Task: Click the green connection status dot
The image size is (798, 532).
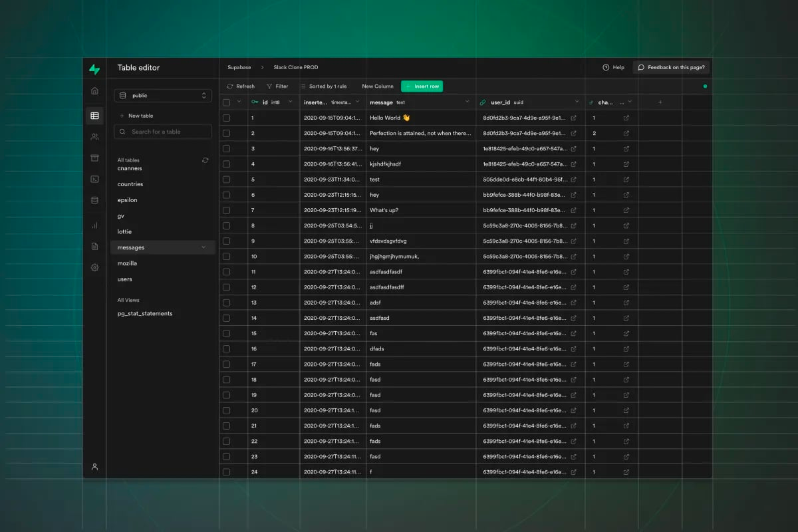Action: (705, 86)
